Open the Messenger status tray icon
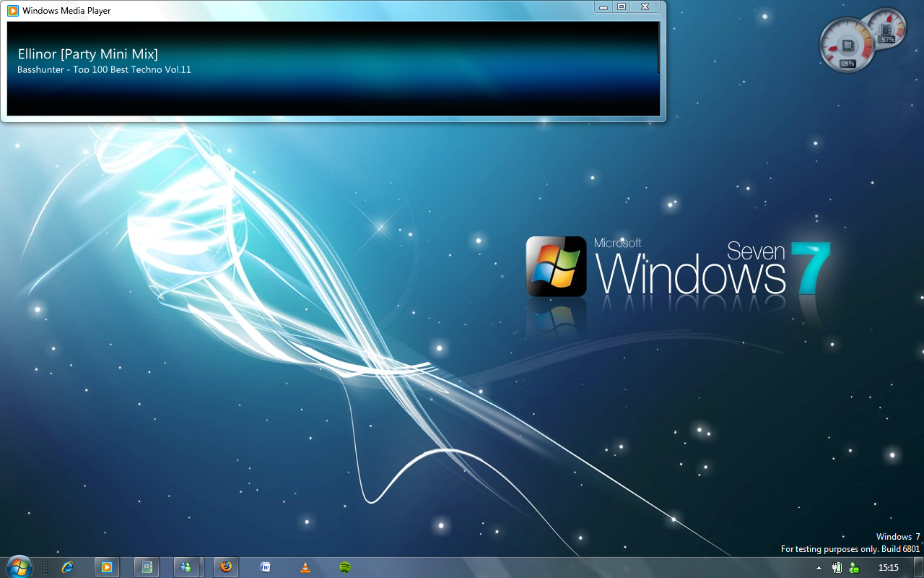This screenshot has width=924, height=578. [854, 568]
